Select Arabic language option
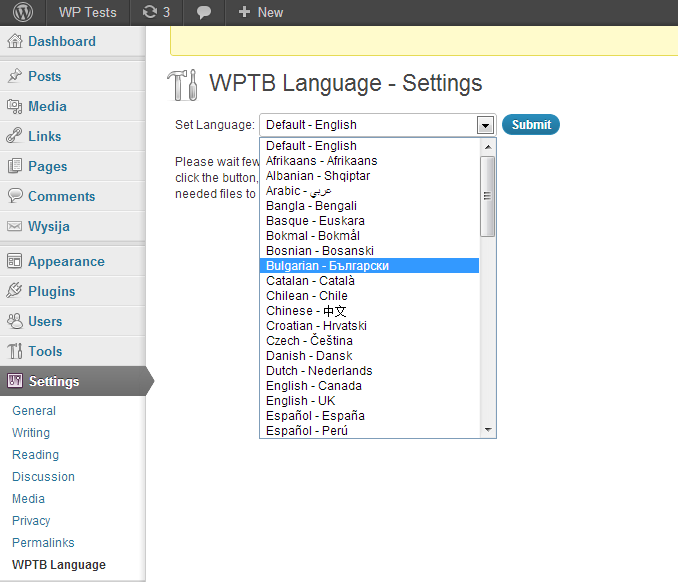678x582 pixels. point(369,191)
